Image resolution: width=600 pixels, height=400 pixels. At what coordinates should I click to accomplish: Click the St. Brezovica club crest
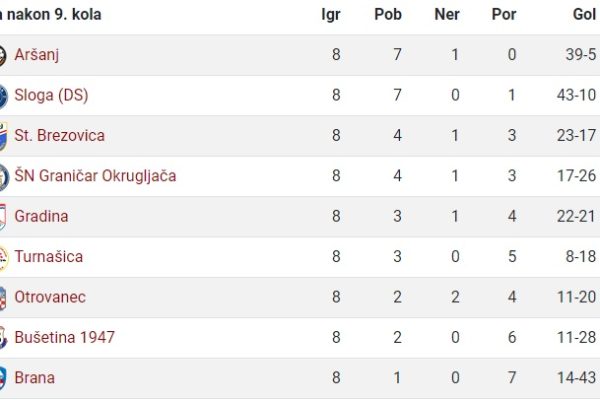(x=3, y=136)
